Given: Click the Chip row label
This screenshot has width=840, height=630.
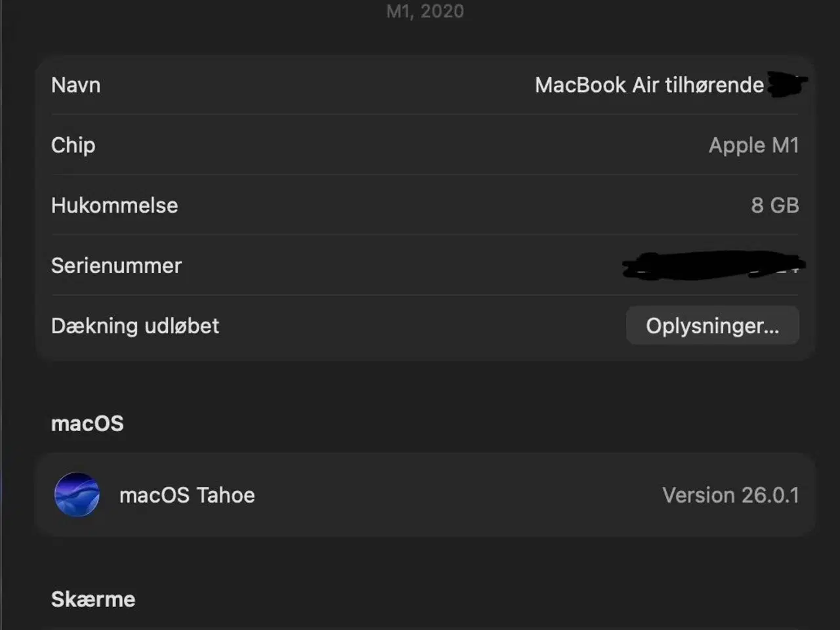Looking at the screenshot, I should tap(73, 145).
